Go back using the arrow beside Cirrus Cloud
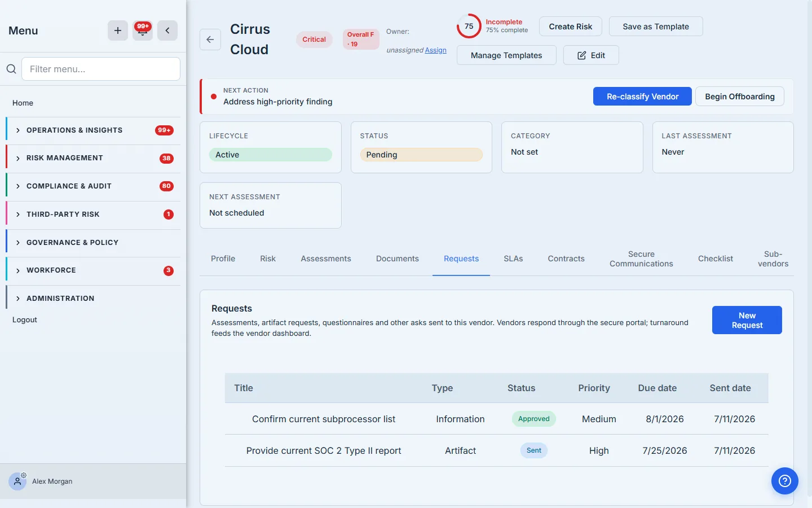The height and width of the screenshot is (508, 812). pos(210,40)
